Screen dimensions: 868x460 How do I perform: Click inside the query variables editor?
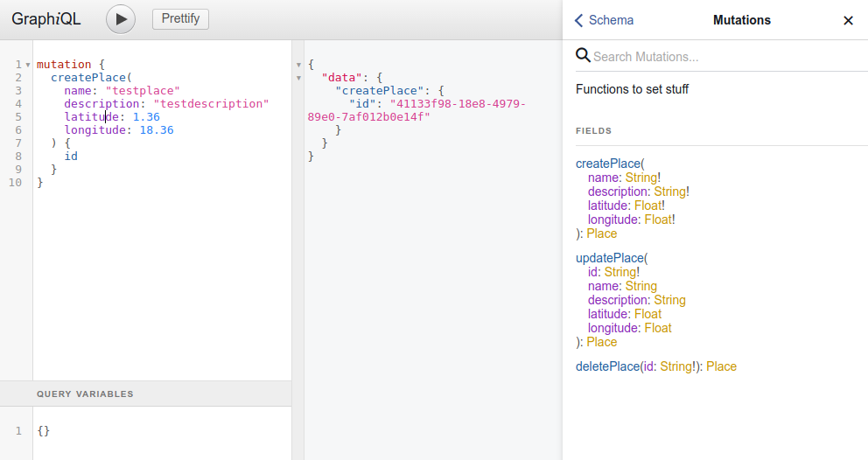click(162, 433)
